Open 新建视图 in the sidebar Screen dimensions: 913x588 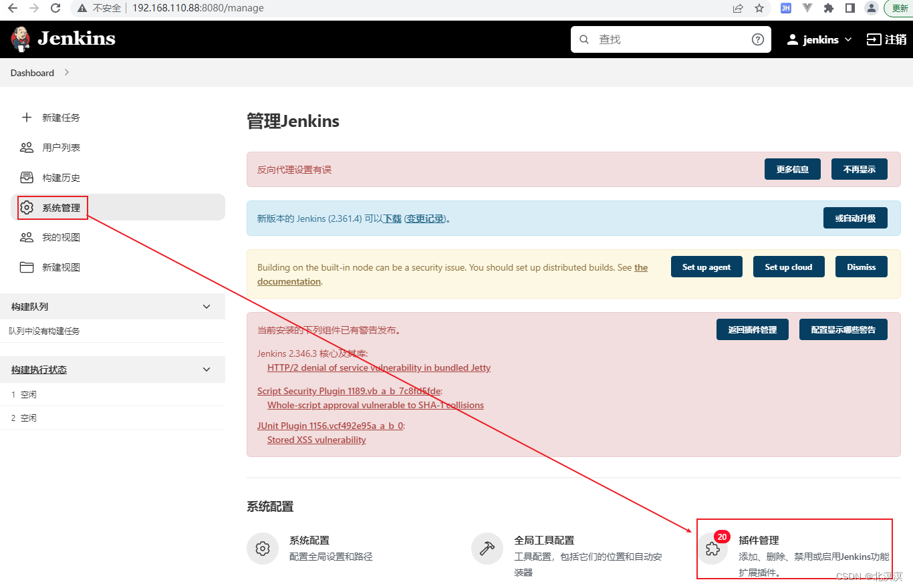(x=118, y=267)
